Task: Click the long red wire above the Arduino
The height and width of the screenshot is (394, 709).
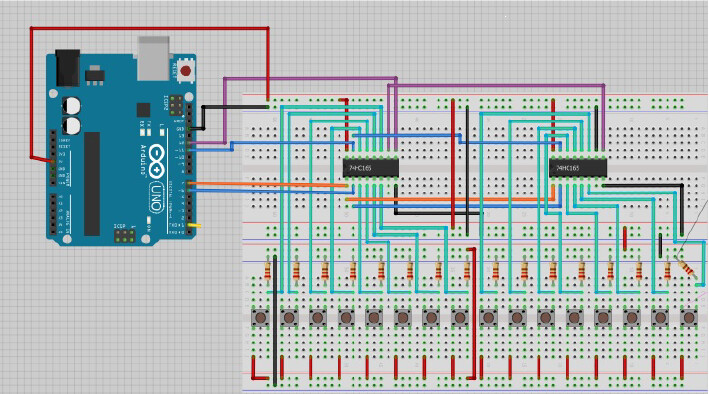Action: 149,28
